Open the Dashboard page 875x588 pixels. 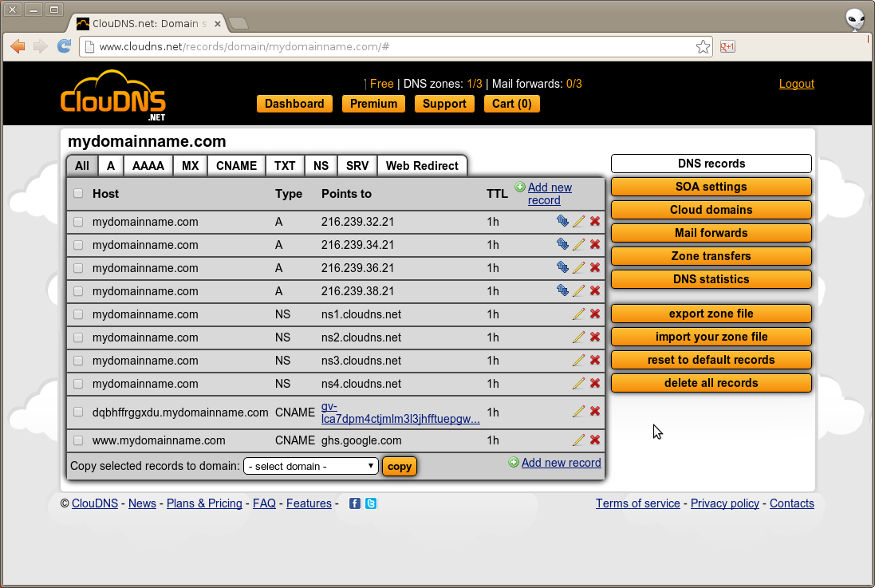[x=294, y=104]
